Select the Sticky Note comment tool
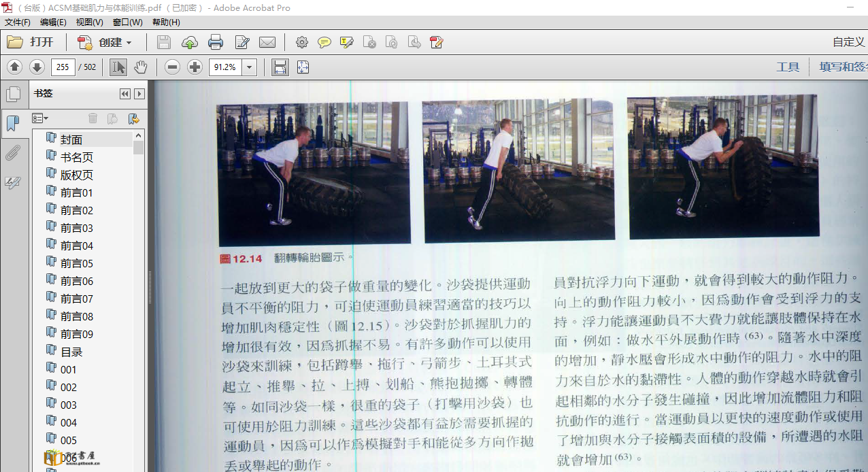Screen dimensions: 868x472 click(x=324, y=42)
